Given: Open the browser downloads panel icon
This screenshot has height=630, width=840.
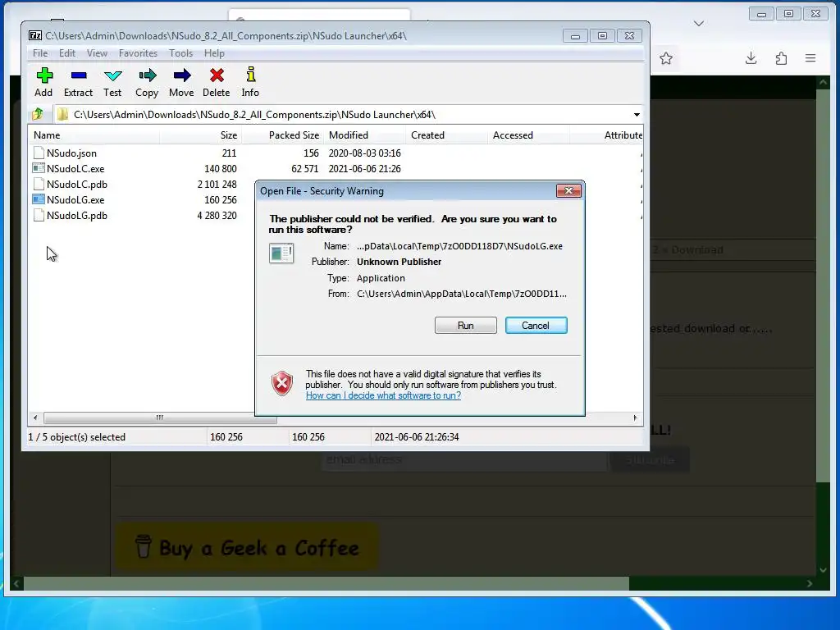Looking at the screenshot, I should [x=751, y=58].
